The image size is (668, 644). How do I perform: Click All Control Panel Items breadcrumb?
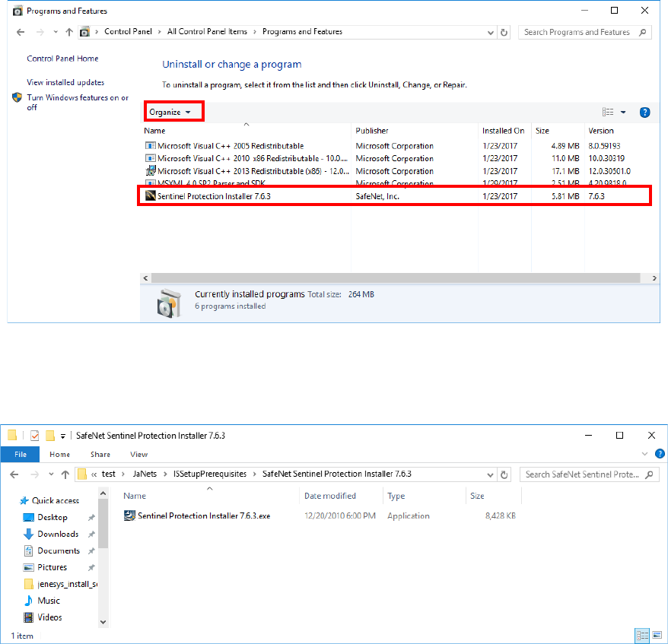click(207, 31)
